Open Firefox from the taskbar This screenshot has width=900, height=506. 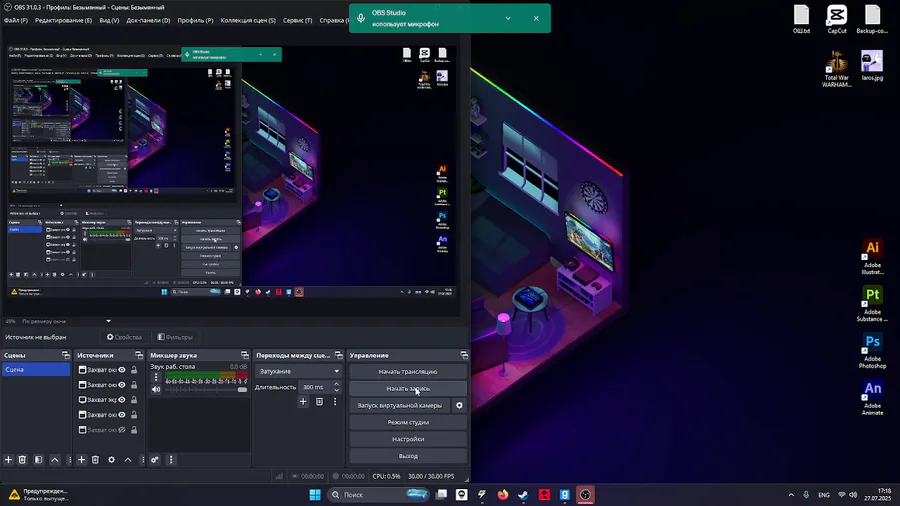click(503, 495)
